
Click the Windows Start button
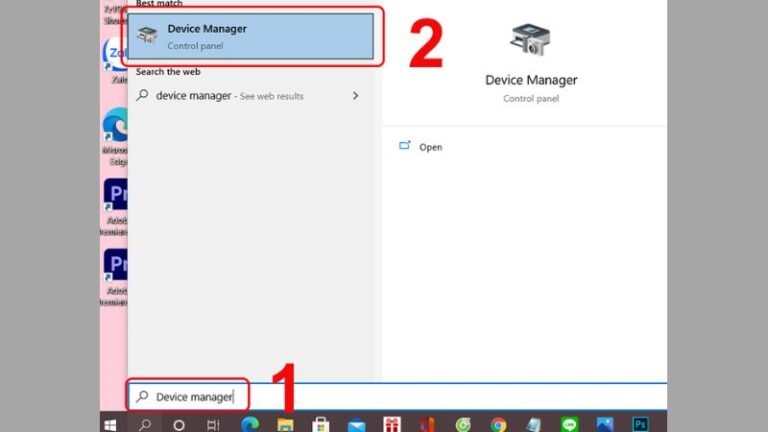point(110,424)
